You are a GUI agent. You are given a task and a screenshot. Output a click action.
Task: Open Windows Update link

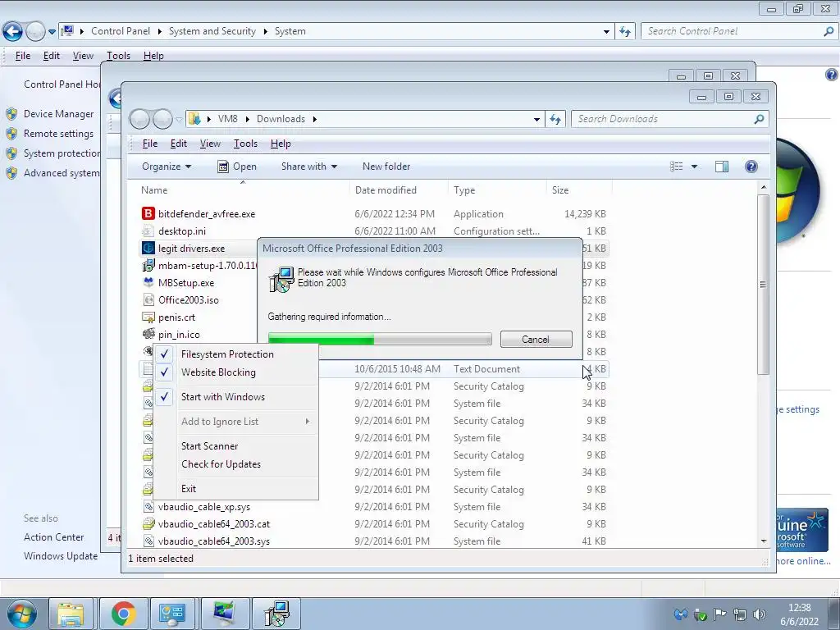pyautogui.click(x=61, y=556)
